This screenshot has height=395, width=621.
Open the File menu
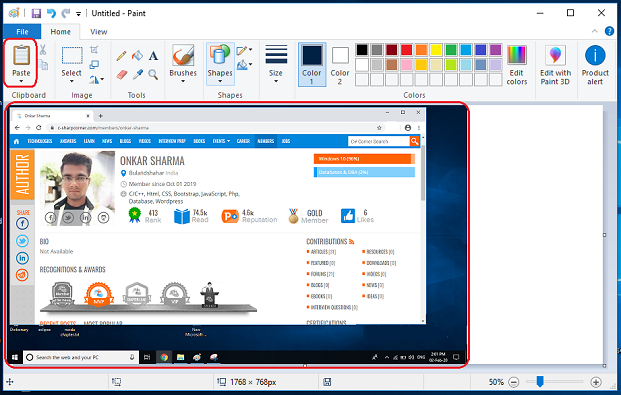(x=22, y=32)
